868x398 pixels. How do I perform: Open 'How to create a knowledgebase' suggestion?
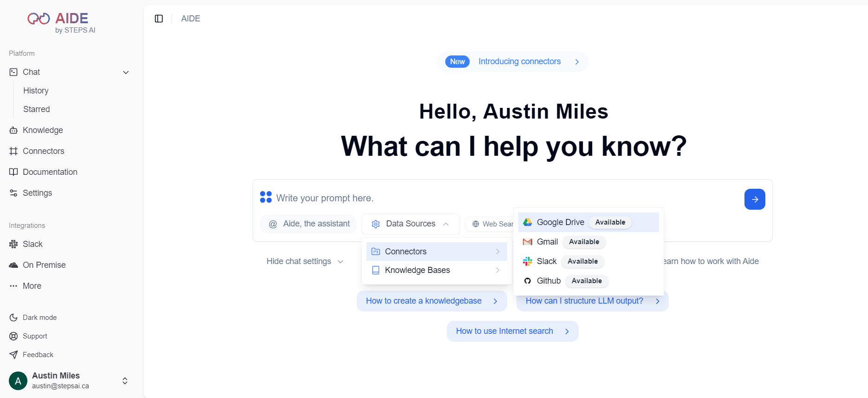432,301
